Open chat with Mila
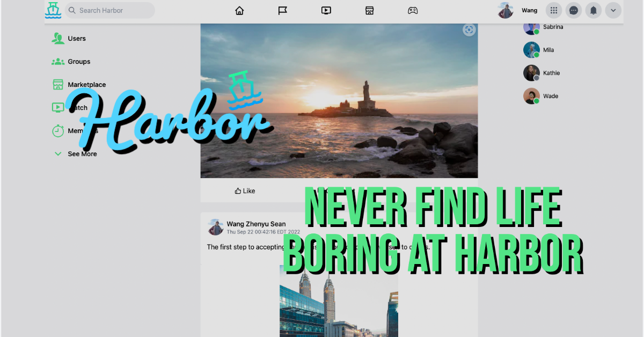 click(x=548, y=50)
